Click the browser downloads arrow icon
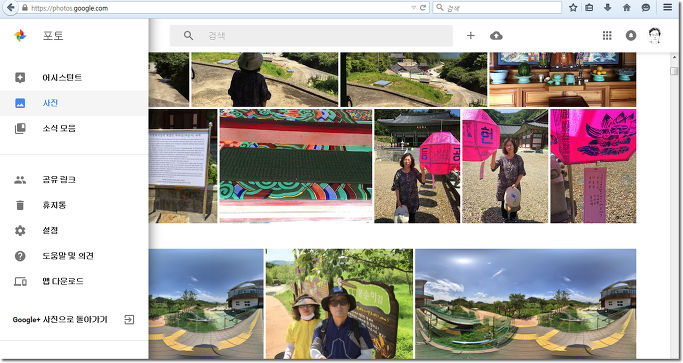 [x=608, y=7]
